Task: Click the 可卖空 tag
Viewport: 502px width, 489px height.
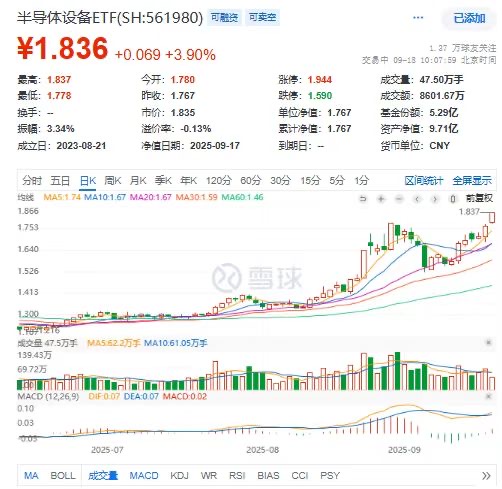Action: click(263, 17)
